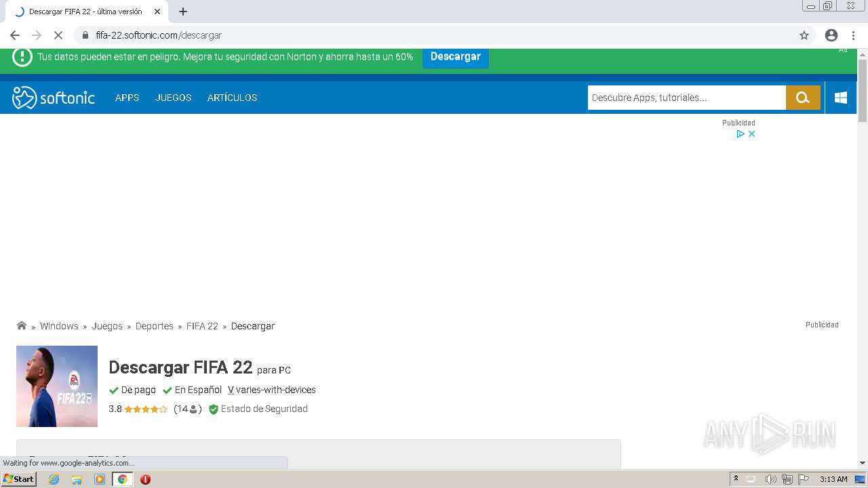Click the En Español label
Viewport: 868px width, 488px height.
tap(198, 390)
